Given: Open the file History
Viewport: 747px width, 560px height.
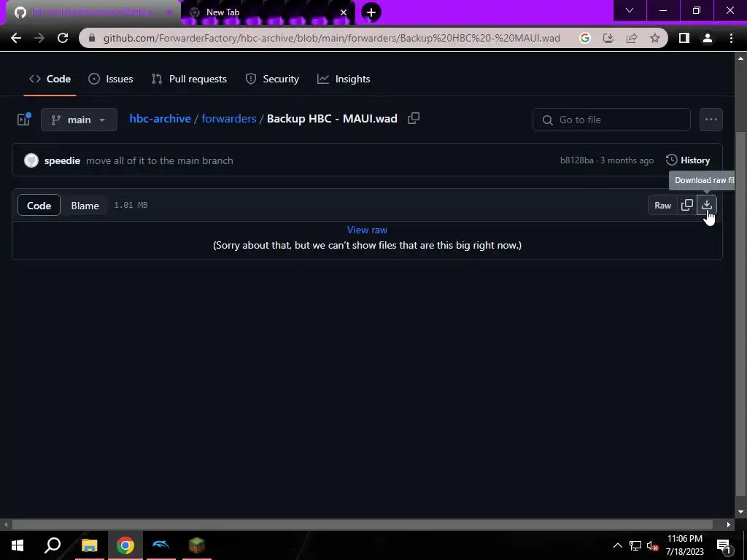Looking at the screenshot, I should (688, 160).
